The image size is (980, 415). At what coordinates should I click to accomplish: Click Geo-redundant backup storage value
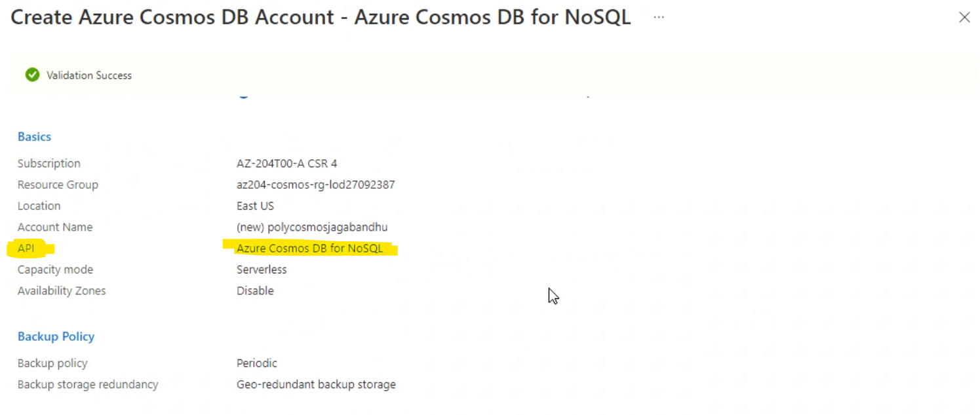click(316, 384)
